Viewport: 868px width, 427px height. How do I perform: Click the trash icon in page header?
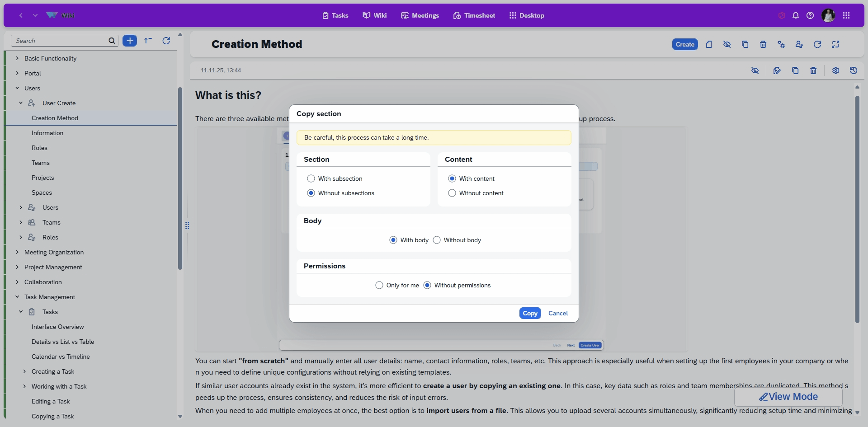click(763, 44)
